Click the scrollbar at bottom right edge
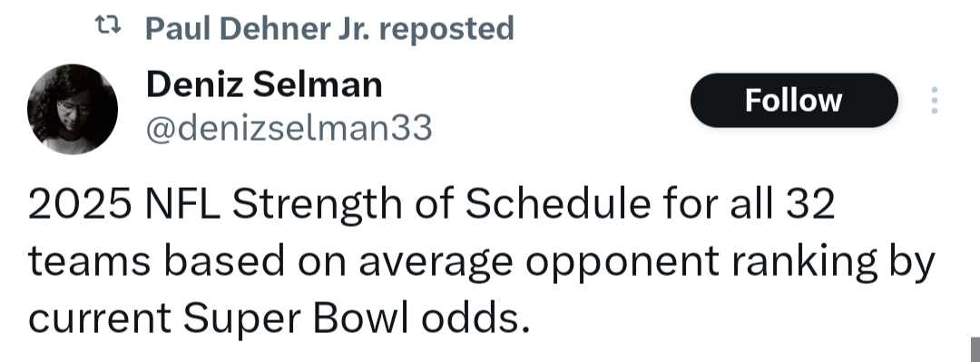The image size is (980, 362). (975, 349)
